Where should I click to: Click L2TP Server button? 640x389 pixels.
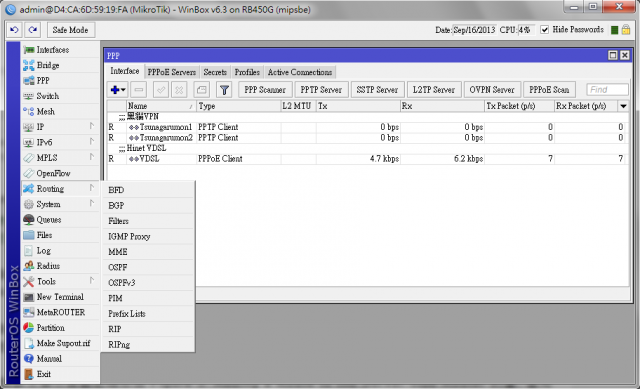[434, 90]
